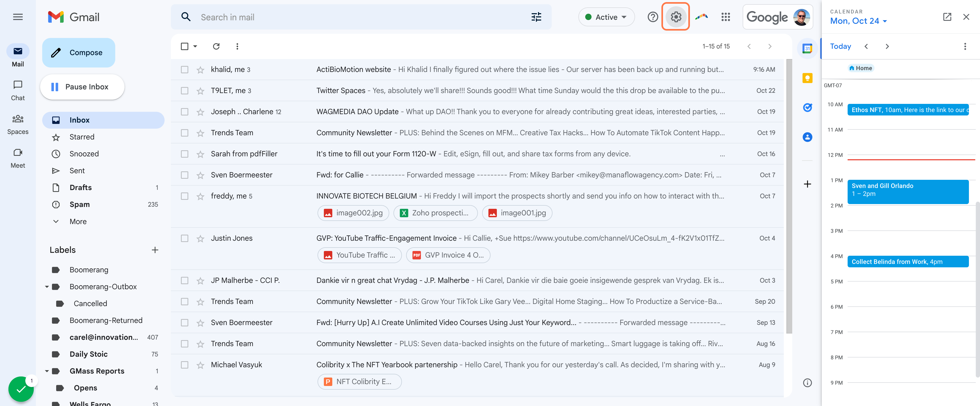Open the Starred folder
The height and width of the screenshot is (406, 980).
click(x=103, y=137)
